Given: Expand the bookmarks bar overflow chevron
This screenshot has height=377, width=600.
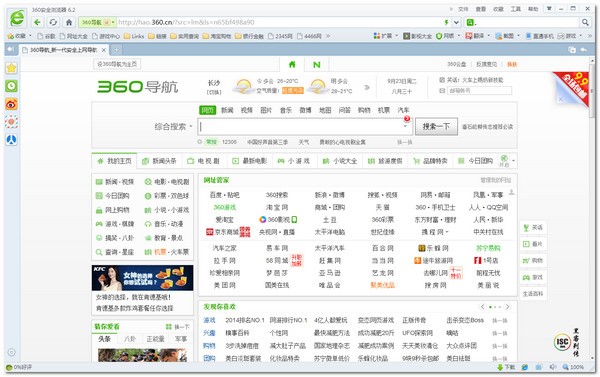Looking at the screenshot, I should (328, 36).
